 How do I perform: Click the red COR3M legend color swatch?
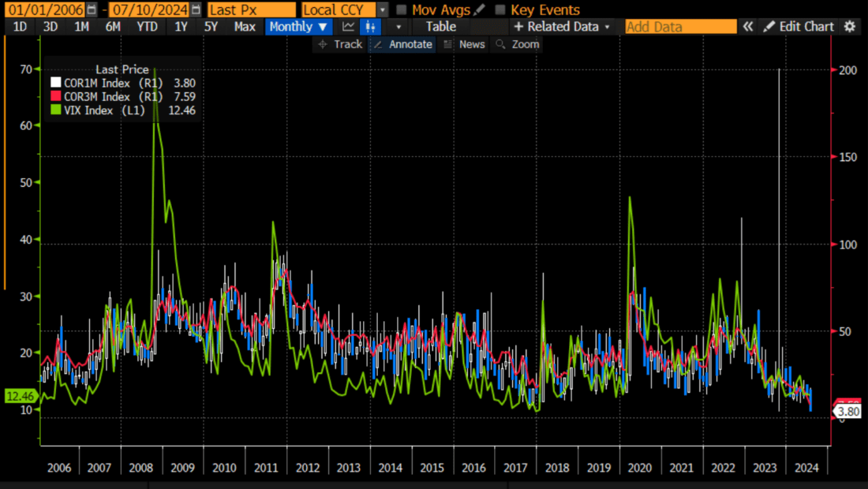click(54, 95)
